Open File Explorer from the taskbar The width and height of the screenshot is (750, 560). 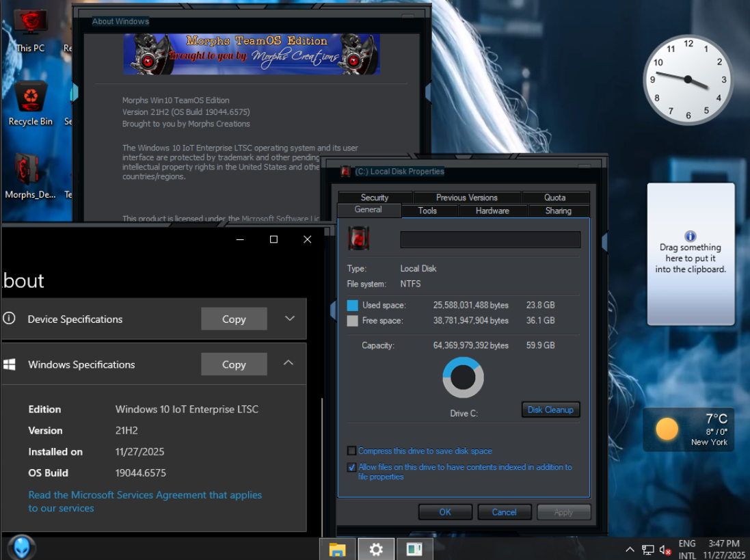[338, 550]
